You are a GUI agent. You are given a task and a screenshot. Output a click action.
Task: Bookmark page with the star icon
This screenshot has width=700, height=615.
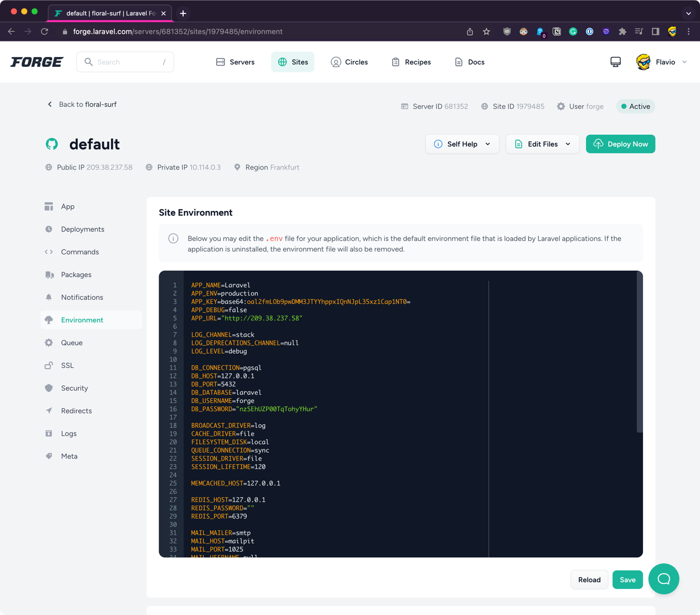[486, 32]
